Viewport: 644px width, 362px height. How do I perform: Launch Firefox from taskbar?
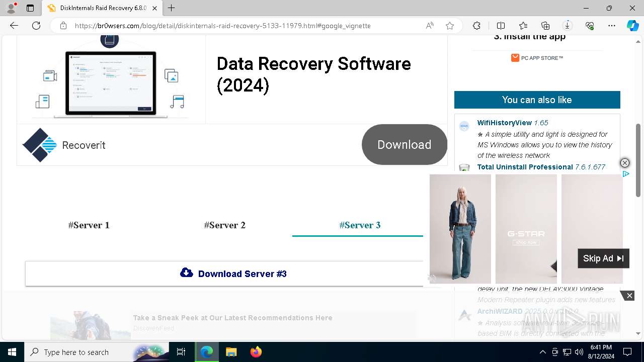256,352
